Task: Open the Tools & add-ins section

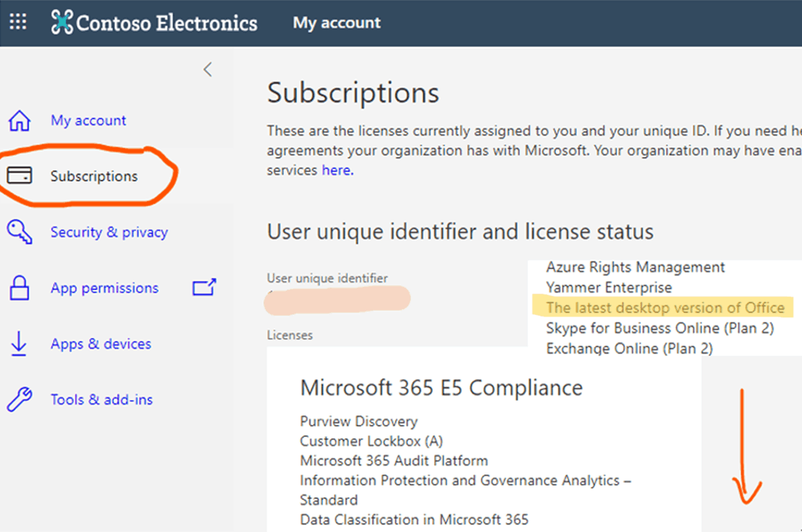Action: coord(101,400)
